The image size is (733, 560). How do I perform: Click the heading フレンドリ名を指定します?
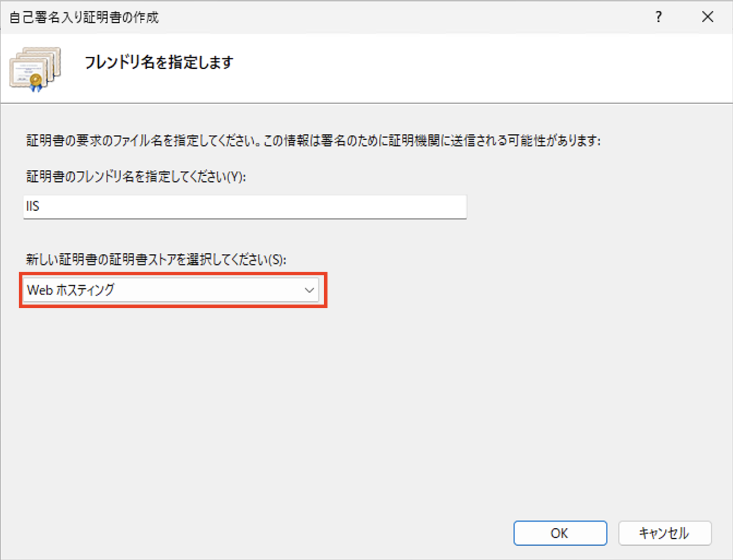point(158,62)
